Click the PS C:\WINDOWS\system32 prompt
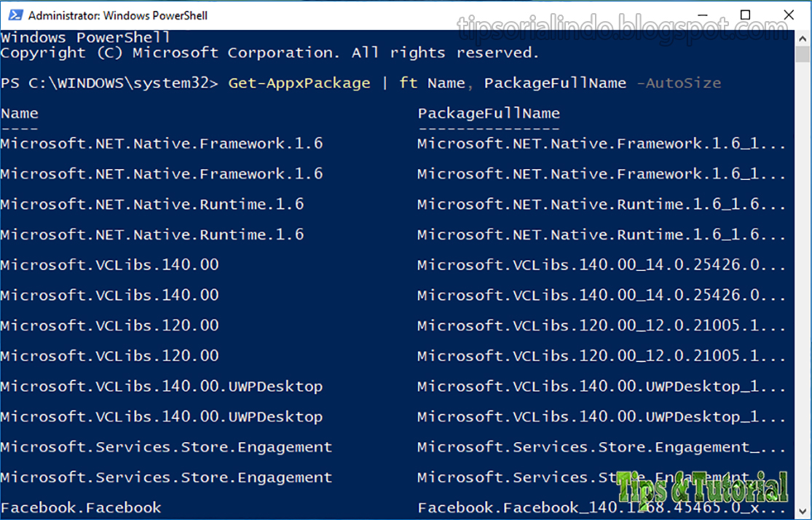Image resolution: width=812 pixels, height=520 pixels. point(108,82)
